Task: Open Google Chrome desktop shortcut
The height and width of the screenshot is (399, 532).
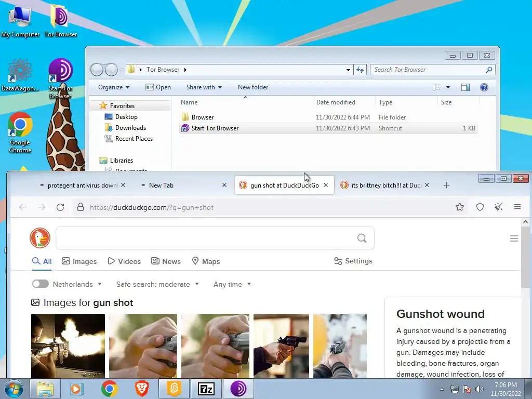Action: coord(20,132)
